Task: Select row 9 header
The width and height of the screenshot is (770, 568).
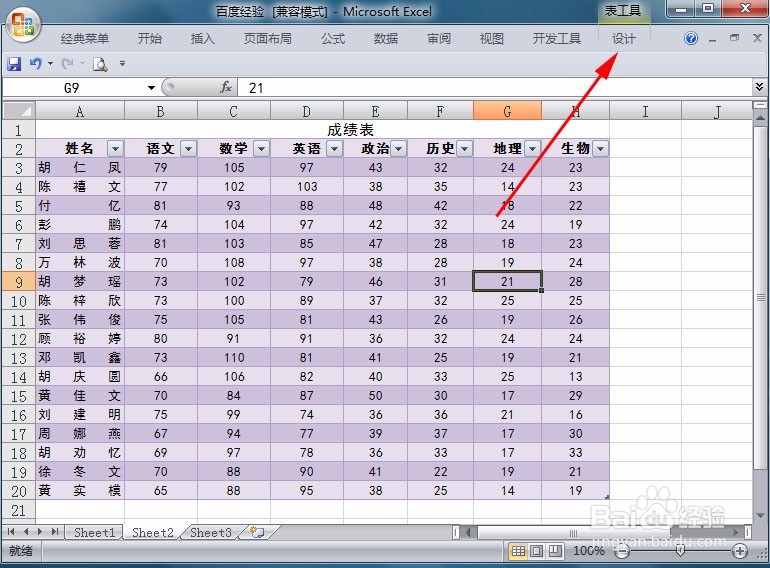Action: point(19,282)
